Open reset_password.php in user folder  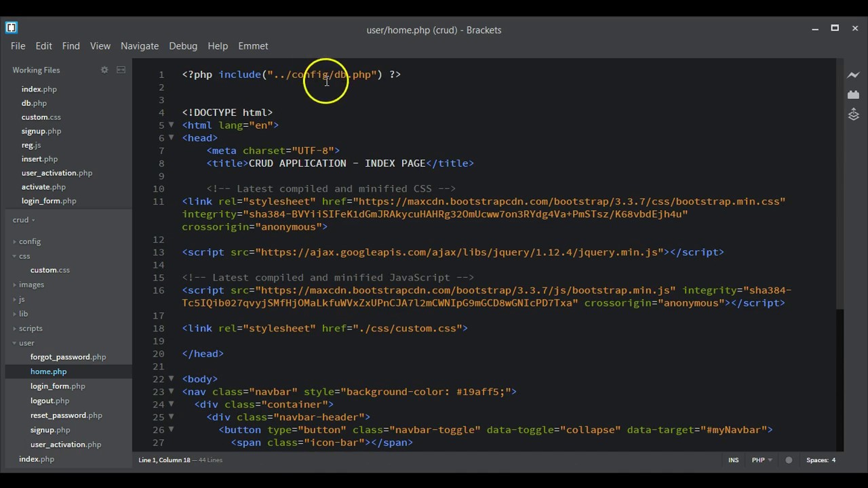pos(66,415)
